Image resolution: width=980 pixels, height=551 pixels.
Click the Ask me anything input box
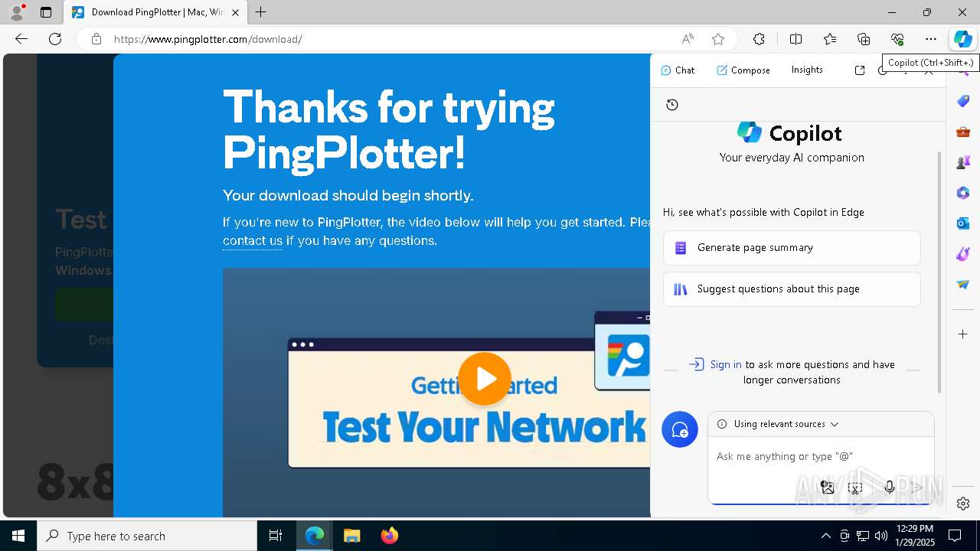821,456
